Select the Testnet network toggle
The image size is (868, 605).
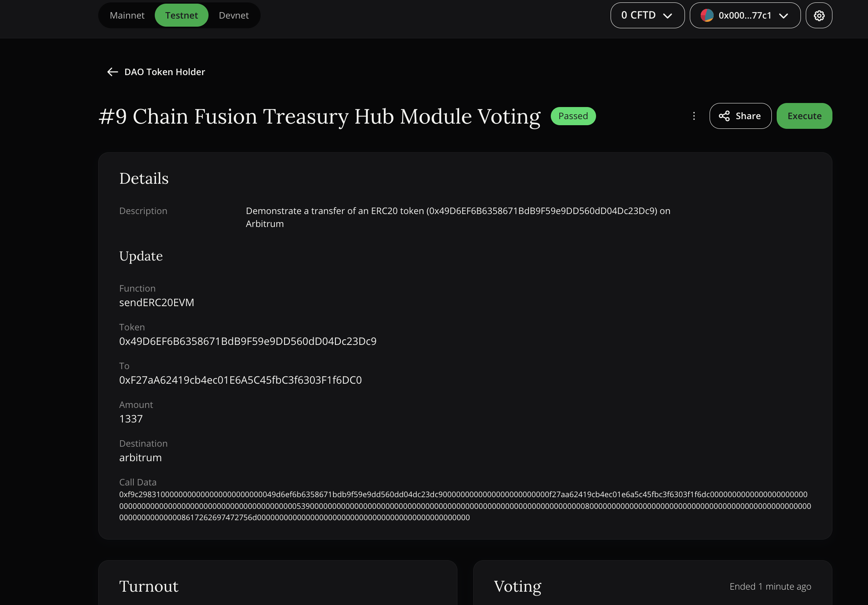181,15
